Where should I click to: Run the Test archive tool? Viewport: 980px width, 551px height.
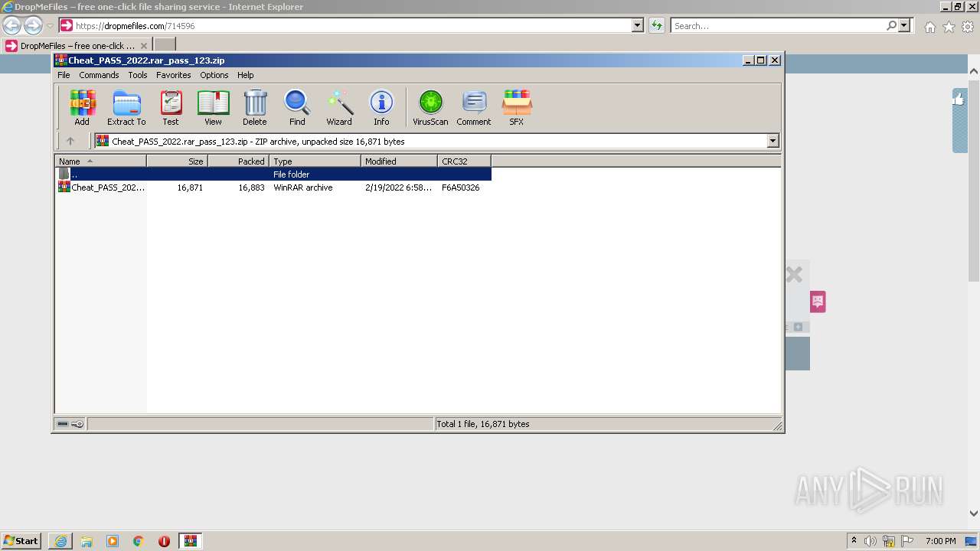click(170, 107)
